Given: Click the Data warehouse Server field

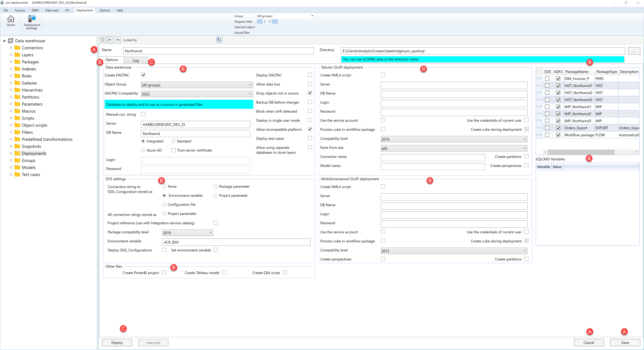Looking at the screenshot, I should pyautogui.click(x=196, y=124).
